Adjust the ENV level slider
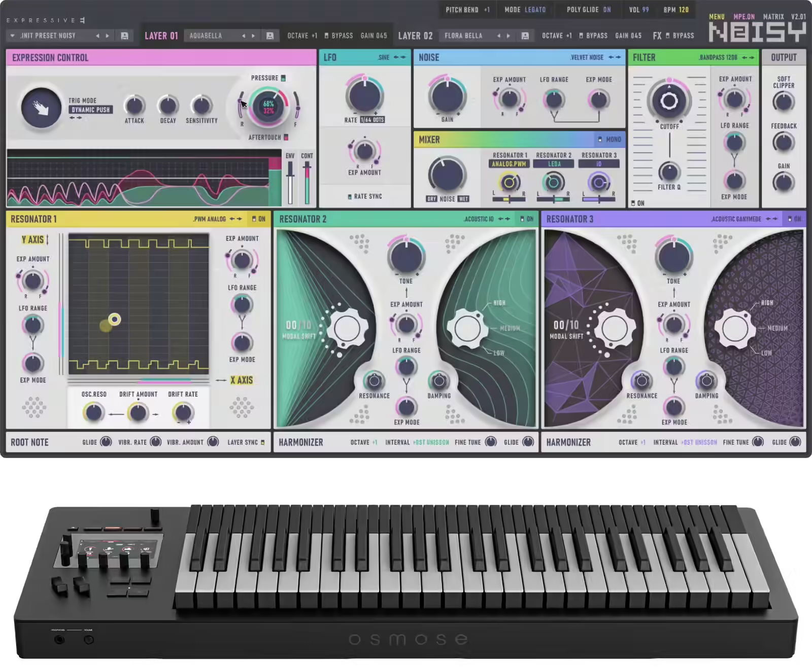Image resolution: width=812 pixels, height=667 pixels. tap(290, 183)
